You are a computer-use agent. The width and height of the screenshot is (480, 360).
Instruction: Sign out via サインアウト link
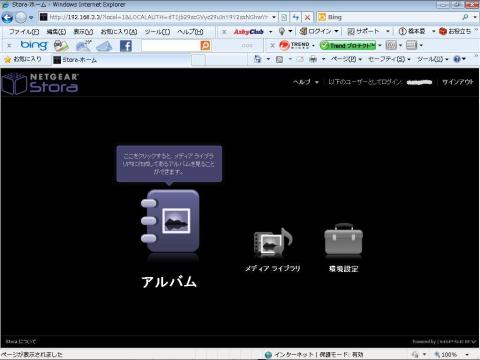[x=458, y=82]
